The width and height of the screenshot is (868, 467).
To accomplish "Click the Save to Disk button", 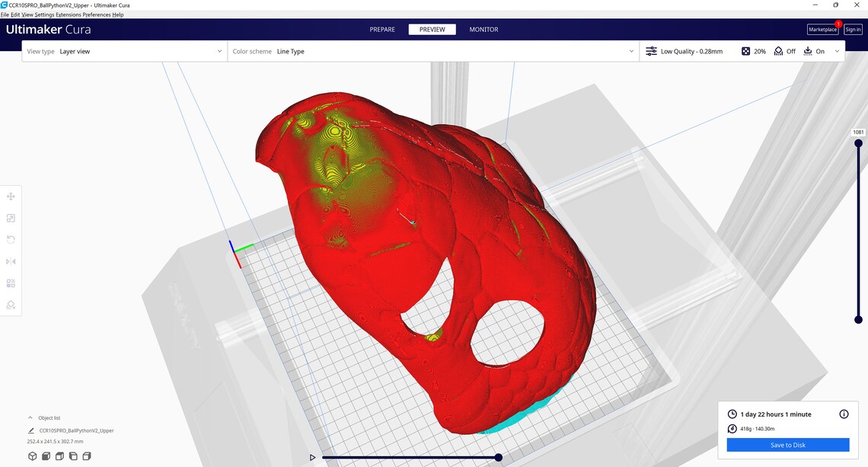I will 787,445.
